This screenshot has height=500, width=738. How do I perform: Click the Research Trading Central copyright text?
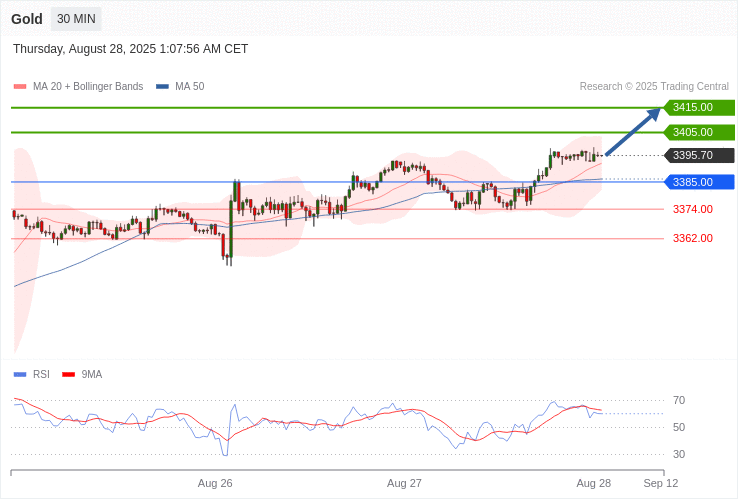pyautogui.click(x=654, y=87)
